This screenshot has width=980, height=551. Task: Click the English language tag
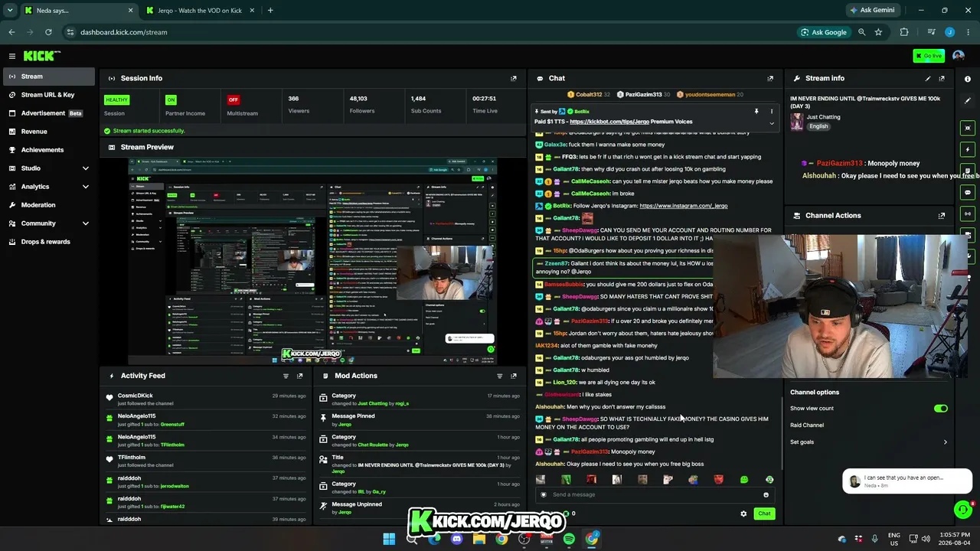pos(818,126)
